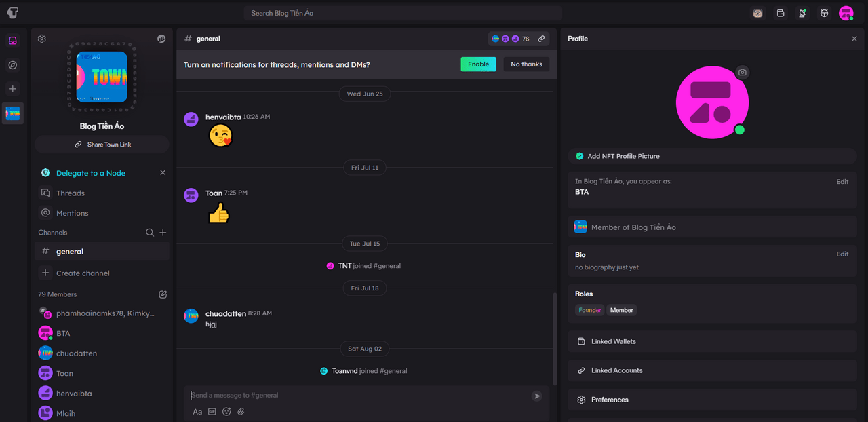Open the inbox icon in left sidebar
868x422 pixels.
(x=13, y=41)
